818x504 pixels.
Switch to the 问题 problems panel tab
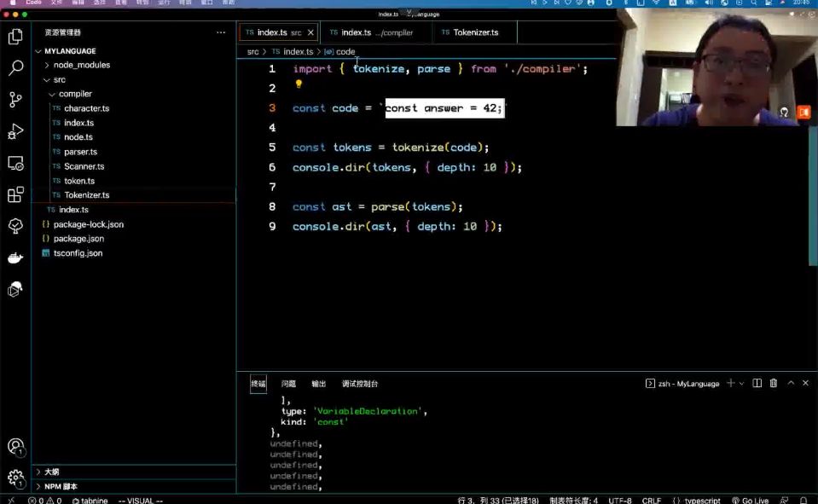pyautogui.click(x=289, y=384)
